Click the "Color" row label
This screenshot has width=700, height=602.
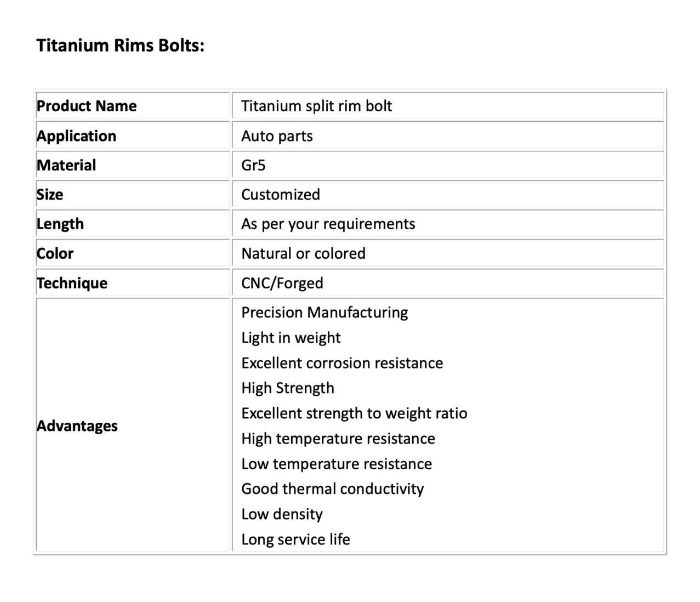pyautogui.click(x=55, y=253)
